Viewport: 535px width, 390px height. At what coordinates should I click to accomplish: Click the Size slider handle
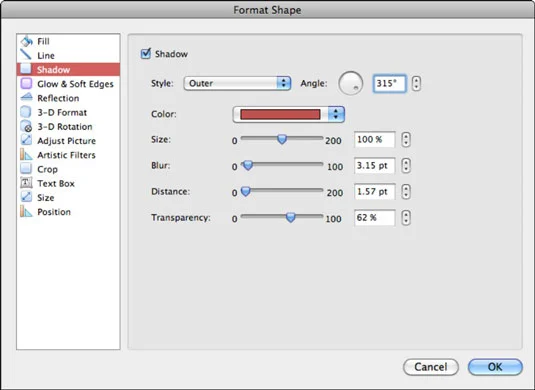click(282, 139)
